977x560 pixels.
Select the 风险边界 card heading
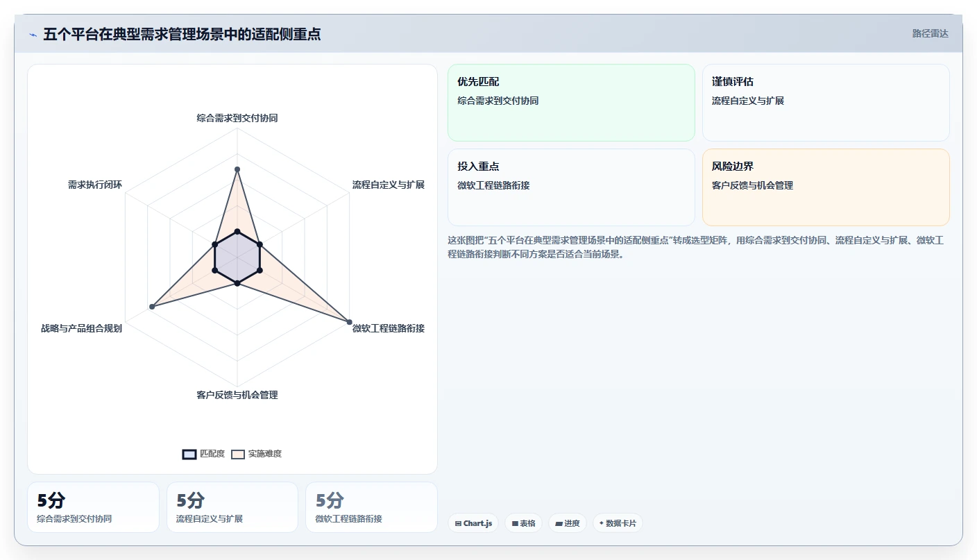pos(733,167)
